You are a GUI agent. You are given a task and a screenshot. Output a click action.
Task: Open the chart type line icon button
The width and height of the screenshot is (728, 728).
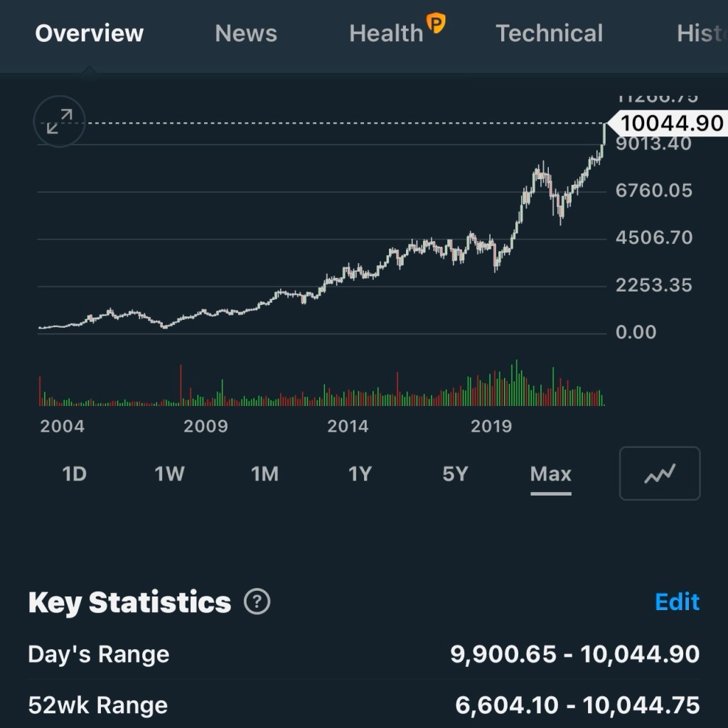tap(660, 473)
